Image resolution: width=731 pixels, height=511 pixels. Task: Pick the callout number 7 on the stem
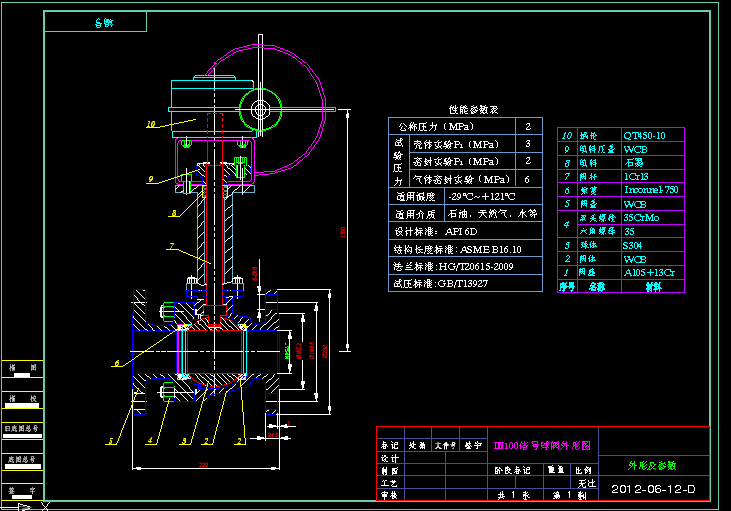[x=172, y=246]
